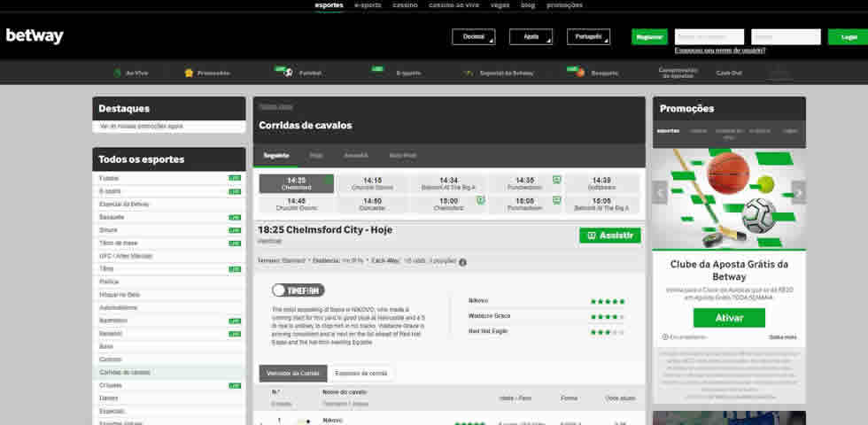Show the previous promotion banner slide
Viewport: 868px width, 425px height.
click(x=659, y=193)
